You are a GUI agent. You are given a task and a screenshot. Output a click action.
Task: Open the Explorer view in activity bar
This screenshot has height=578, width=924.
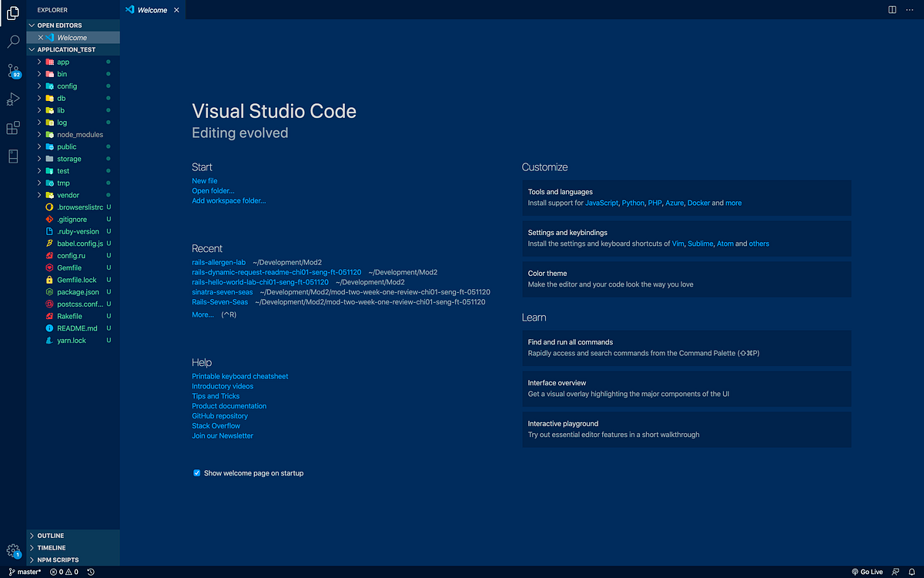pyautogui.click(x=13, y=13)
